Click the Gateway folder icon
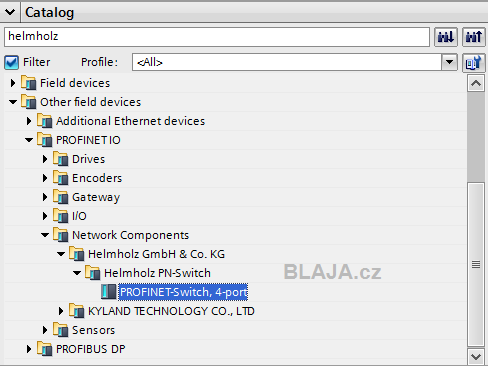This screenshot has height=366, width=488. coord(61,197)
